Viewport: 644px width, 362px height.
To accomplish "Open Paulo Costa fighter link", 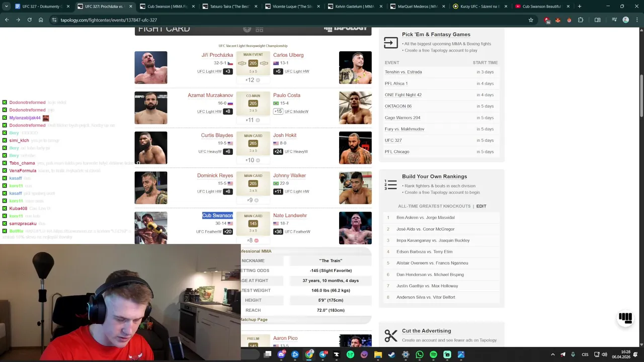I will pos(287,95).
